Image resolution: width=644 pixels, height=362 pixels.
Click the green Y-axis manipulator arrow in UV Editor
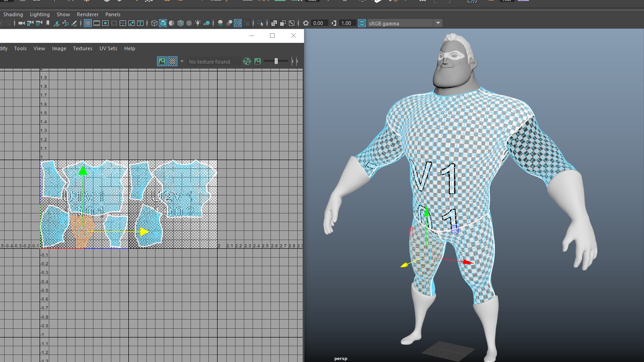point(83,171)
